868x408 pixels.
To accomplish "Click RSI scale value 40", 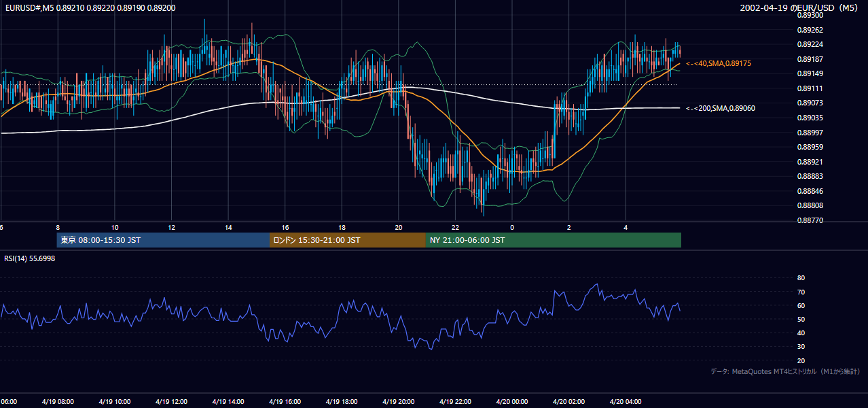I will pyautogui.click(x=801, y=333).
